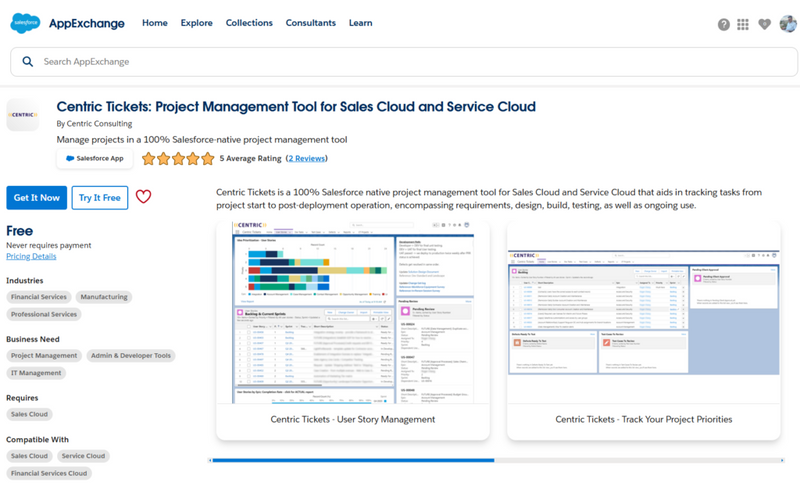Click the carousel left arrow

click(x=210, y=461)
